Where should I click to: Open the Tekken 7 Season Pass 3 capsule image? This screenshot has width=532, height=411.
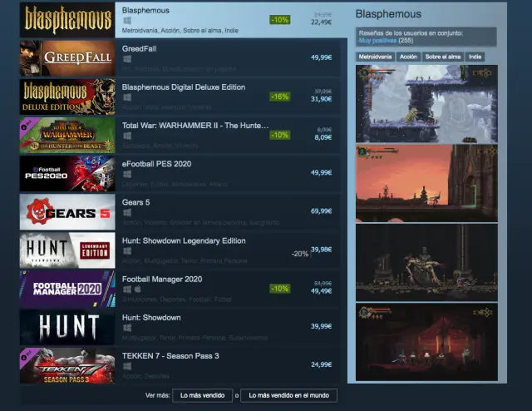[67, 365]
